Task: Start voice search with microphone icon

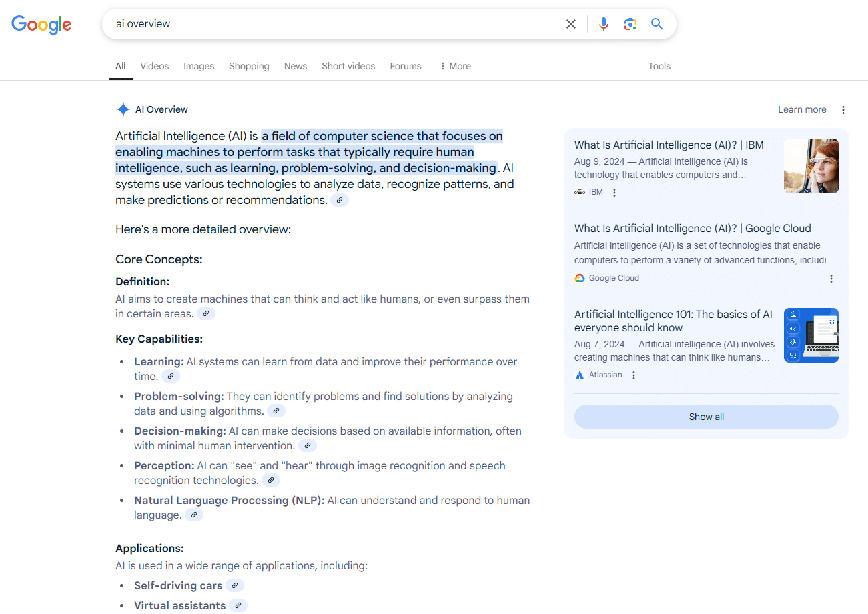Action: click(x=604, y=24)
